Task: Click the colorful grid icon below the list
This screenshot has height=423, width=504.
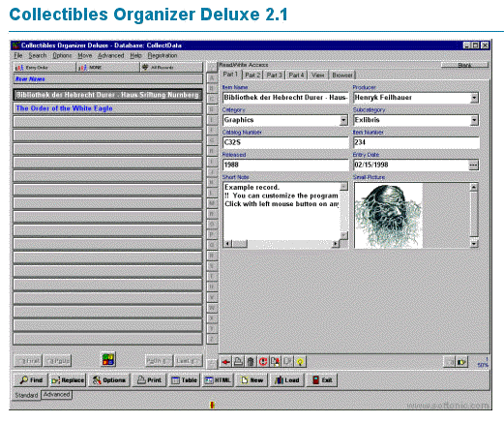Action: coord(108,359)
